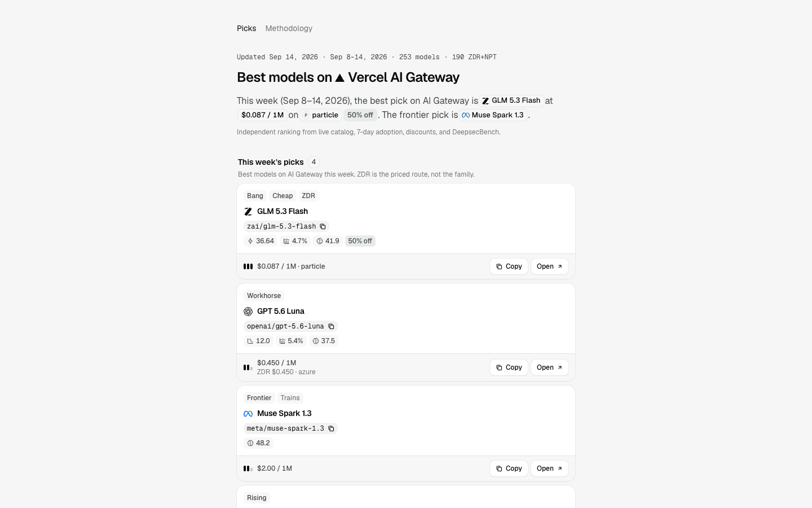Click the GLM 5.3 Flash chip in the summary
This screenshot has height=508, width=812.
click(511, 100)
